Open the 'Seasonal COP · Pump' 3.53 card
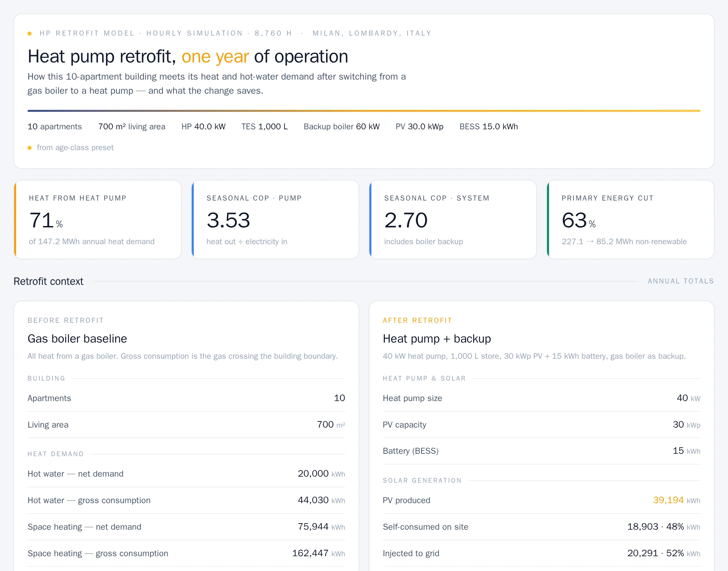This screenshot has height=571, width=728. (275, 219)
